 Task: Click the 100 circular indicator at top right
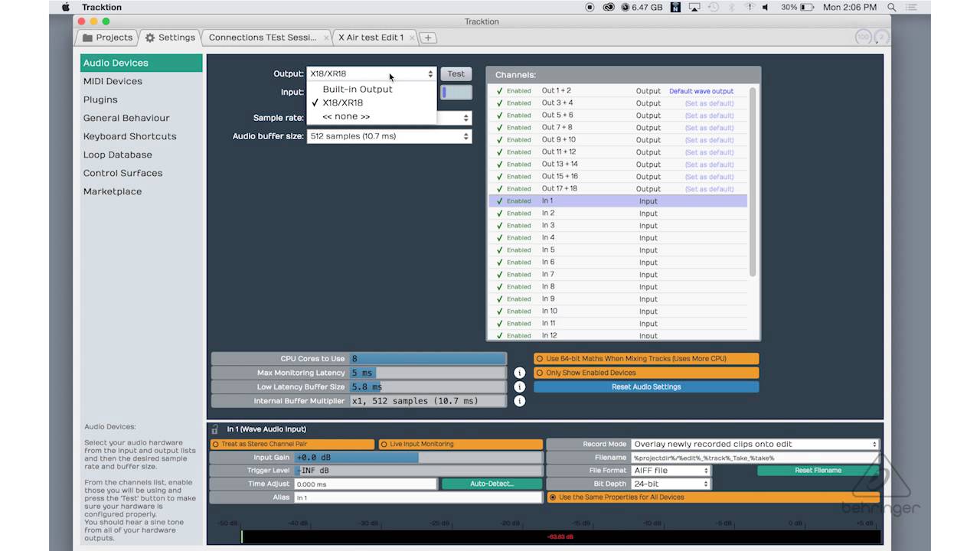(x=864, y=37)
